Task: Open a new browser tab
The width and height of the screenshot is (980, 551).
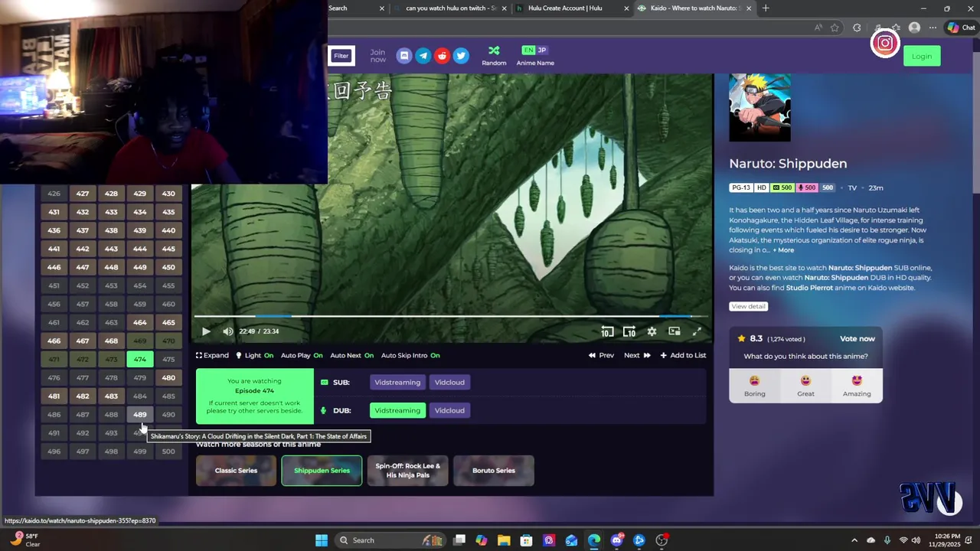Action: [x=766, y=8]
